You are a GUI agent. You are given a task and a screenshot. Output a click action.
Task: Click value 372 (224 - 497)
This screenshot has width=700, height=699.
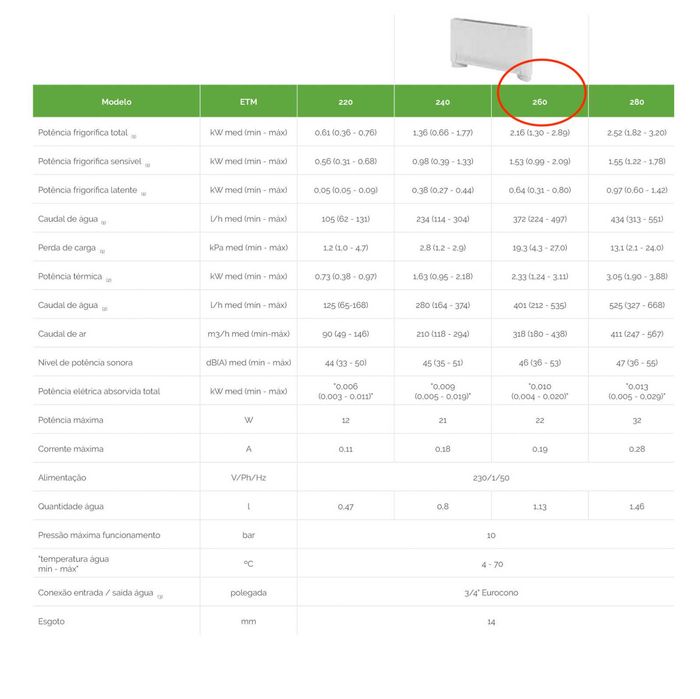540,219
